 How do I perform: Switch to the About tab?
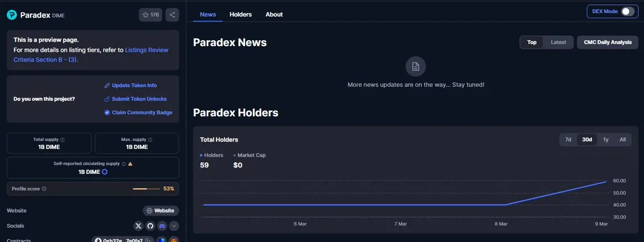pyautogui.click(x=274, y=14)
